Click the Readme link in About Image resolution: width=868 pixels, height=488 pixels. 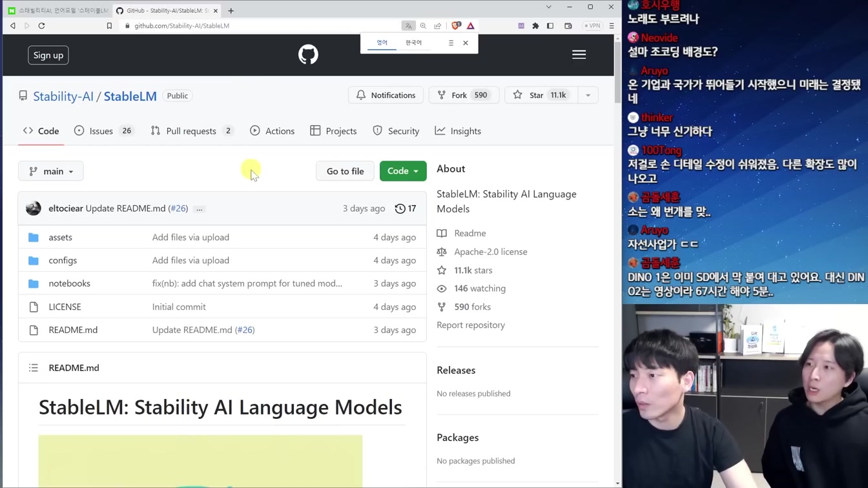point(470,233)
